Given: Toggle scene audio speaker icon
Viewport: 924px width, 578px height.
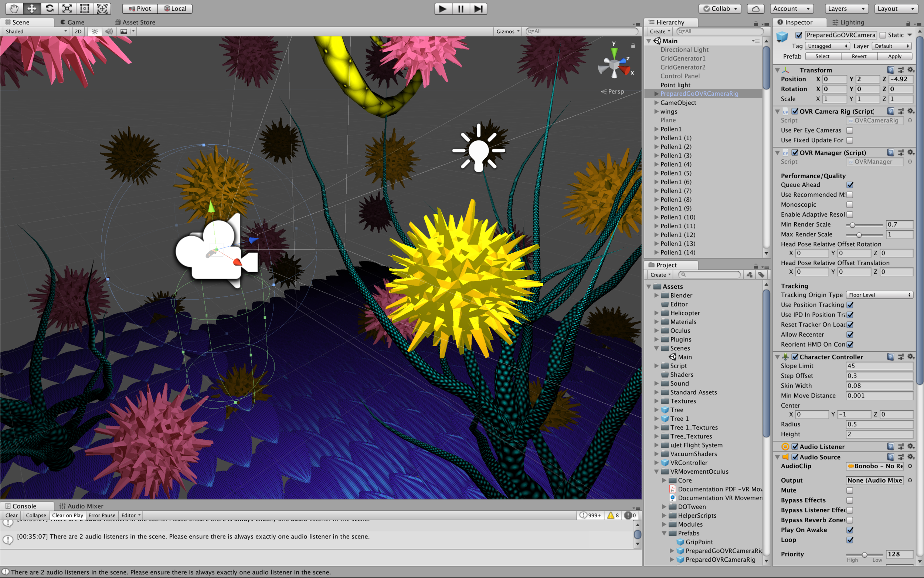Looking at the screenshot, I should tap(109, 31).
